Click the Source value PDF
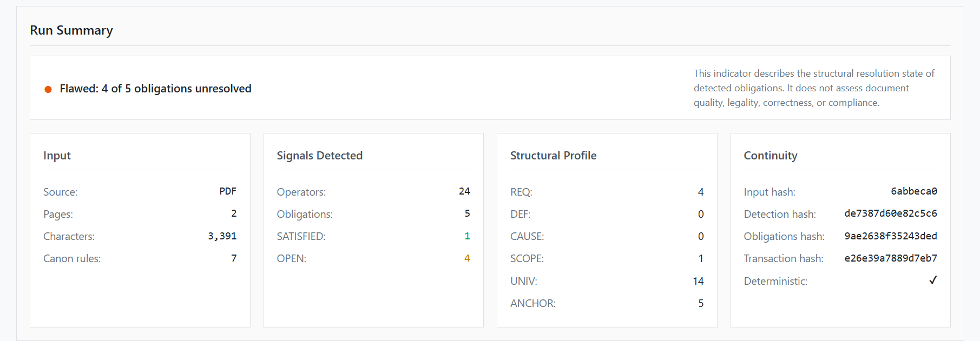Viewport: 980px width, 341px height. point(228,191)
